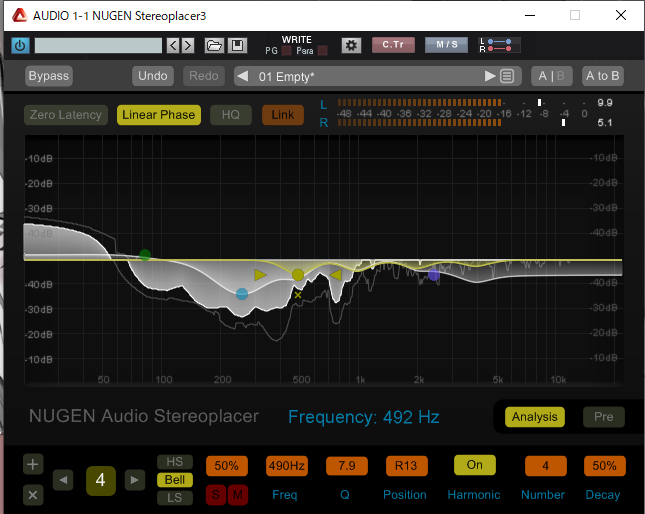Click the 50% width value box

tap(227, 466)
